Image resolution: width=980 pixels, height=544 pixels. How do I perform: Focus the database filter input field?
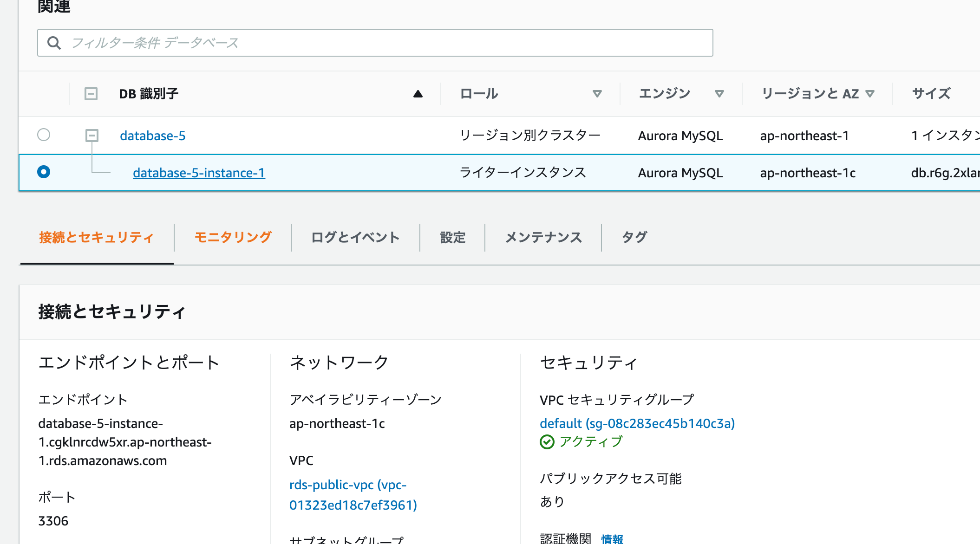tap(375, 43)
